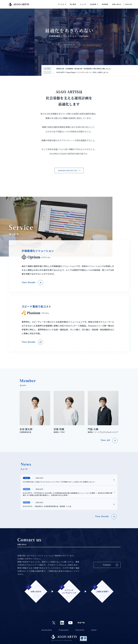Click the ISMS certification badge in footer

(x=83, y=639)
